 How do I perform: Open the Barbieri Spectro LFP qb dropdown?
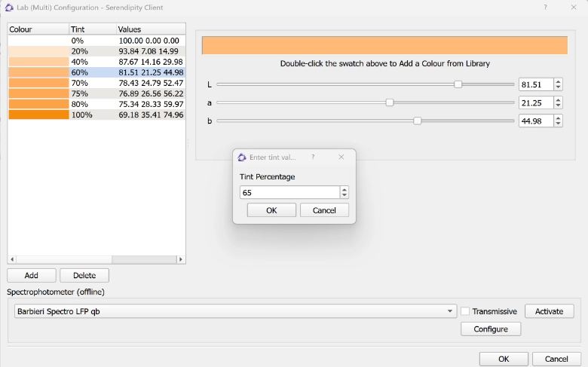(x=450, y=311)
